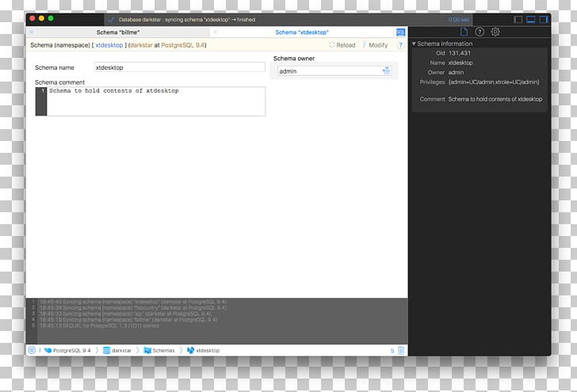Screen dimensions: 577x392
Task: Toggle the left sidebar layout icon
Action: pyautogui.click(x=518, y=20)
